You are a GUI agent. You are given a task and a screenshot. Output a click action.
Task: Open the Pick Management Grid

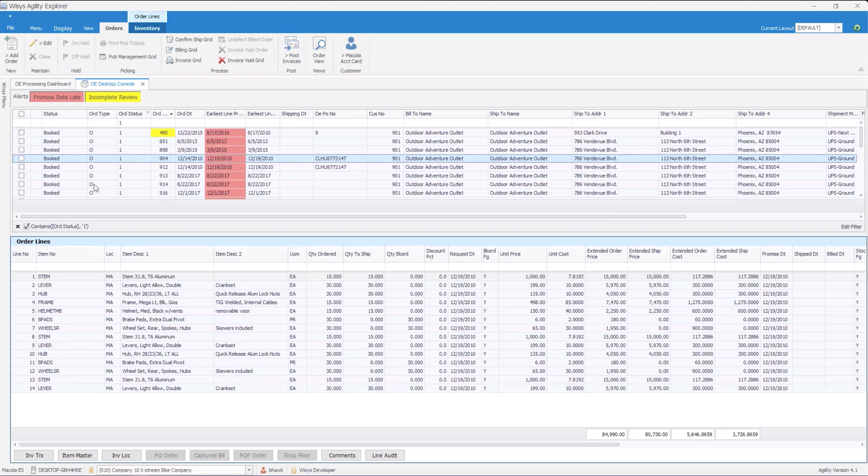[128, 57]
